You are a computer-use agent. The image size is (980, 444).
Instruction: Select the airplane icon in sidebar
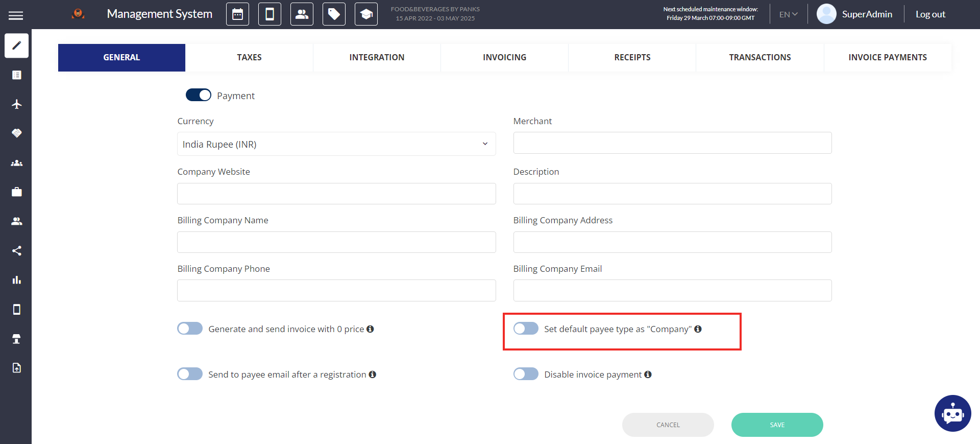click(16, 104)
